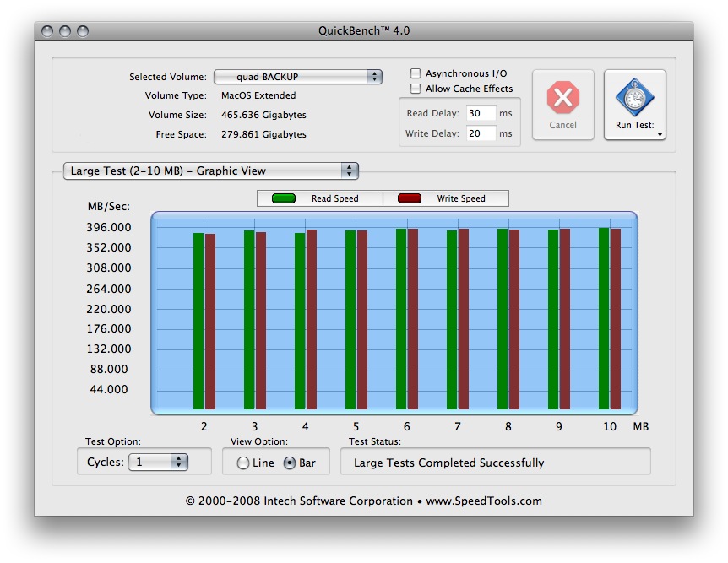Click the copyright Intech Software Corporation text

[363, 501]
